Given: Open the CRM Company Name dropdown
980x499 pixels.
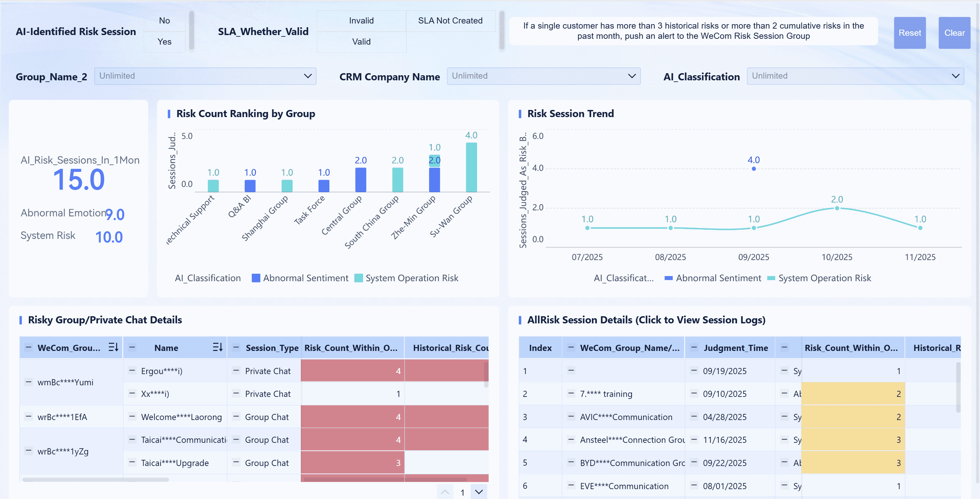Looking at the screenshot, I should (543, 76).
